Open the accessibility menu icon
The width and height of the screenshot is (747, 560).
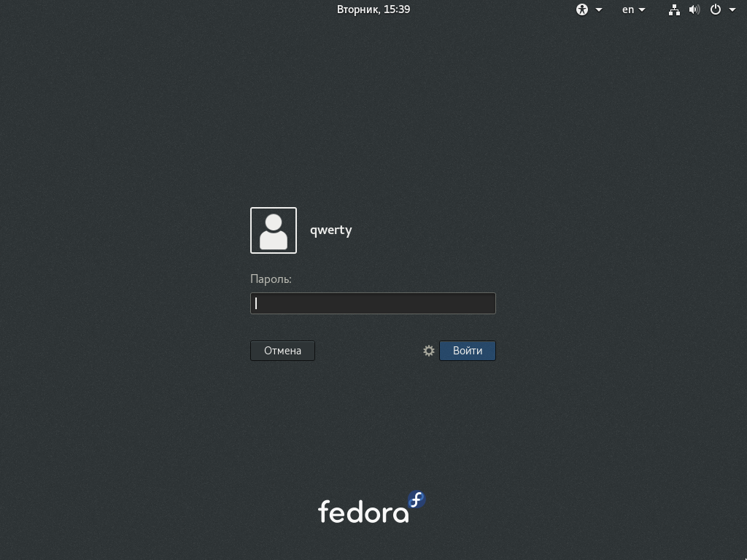[x=581, y=9]
